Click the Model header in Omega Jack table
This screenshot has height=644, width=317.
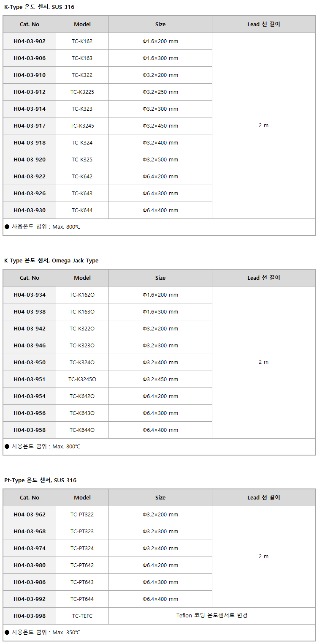tap(82, 278)
